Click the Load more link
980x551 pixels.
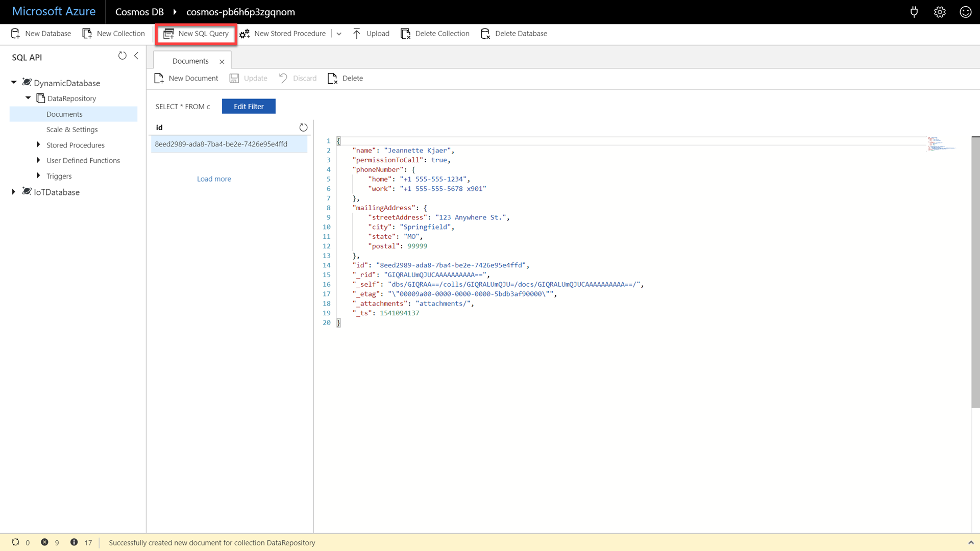214,179
